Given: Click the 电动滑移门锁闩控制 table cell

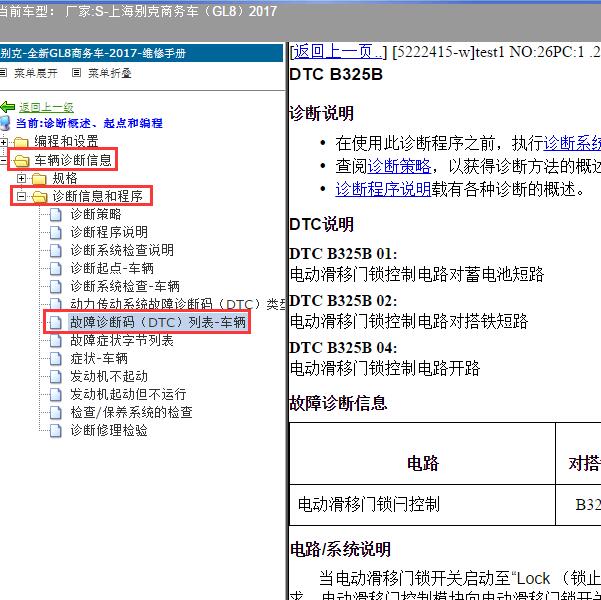Looking at the screenshot, I should coord(422,505).
